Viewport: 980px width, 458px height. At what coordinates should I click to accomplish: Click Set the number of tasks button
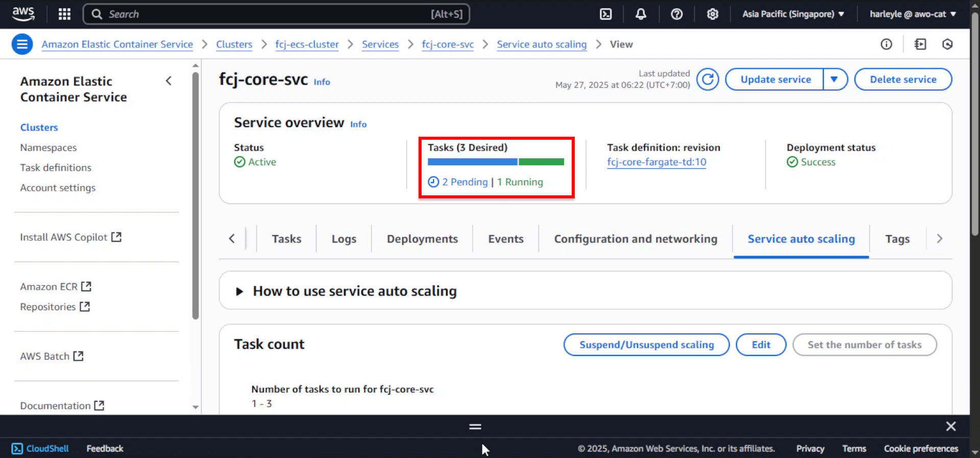(864, 345)
